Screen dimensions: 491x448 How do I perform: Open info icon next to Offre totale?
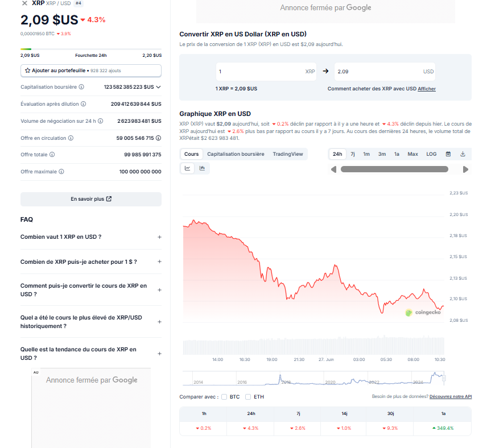point(52,155)
